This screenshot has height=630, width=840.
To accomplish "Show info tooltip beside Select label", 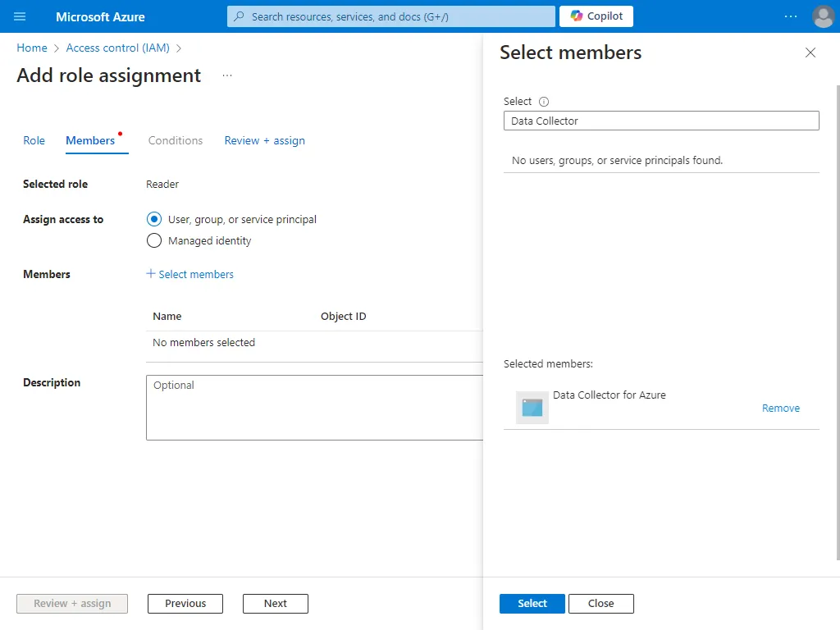I will [x=544, y=102].
